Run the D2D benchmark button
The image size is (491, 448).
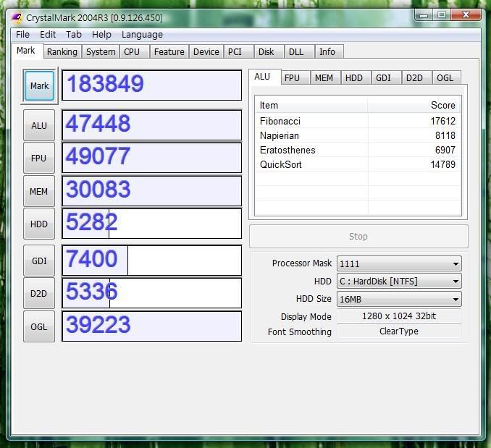(39, 293)
